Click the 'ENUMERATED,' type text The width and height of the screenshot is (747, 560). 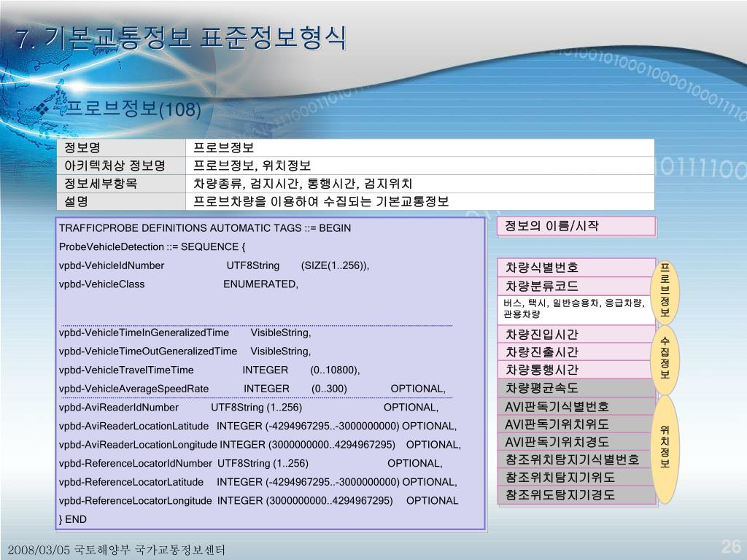260,284
